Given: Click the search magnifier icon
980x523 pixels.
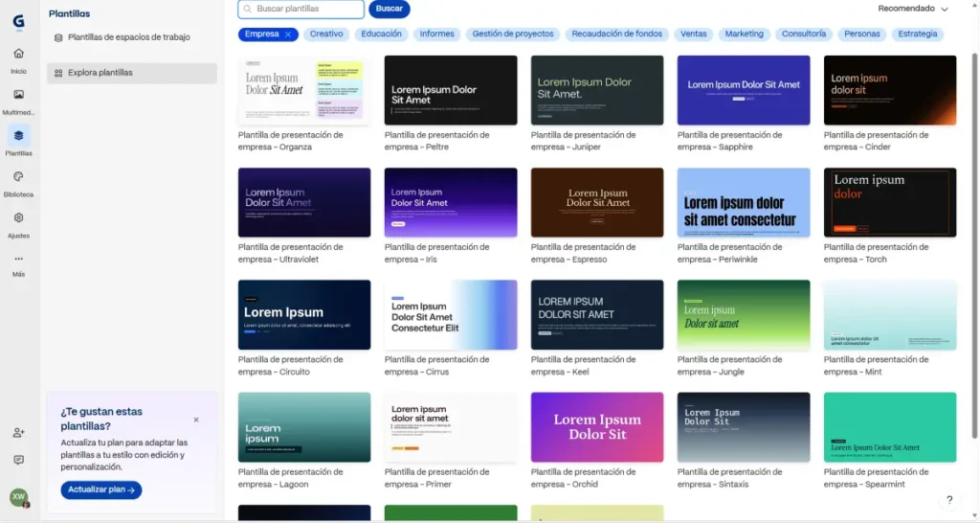Looking at the screenshot, I should point(248,9).
